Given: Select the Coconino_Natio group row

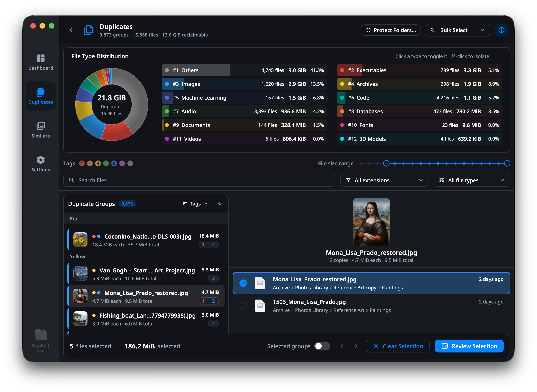Looking at the screenshot, I should (x=146, y=240).
